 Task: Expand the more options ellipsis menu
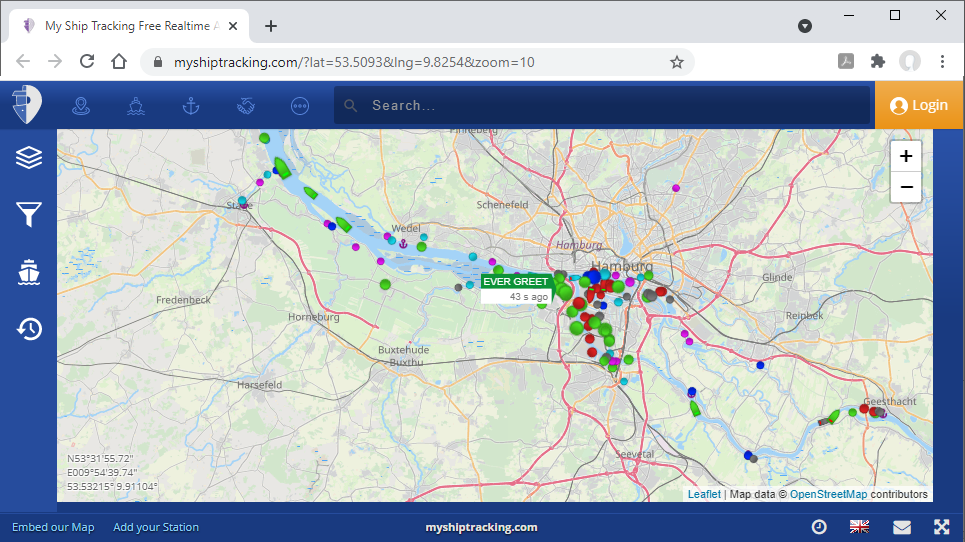[x=300, y=105]
